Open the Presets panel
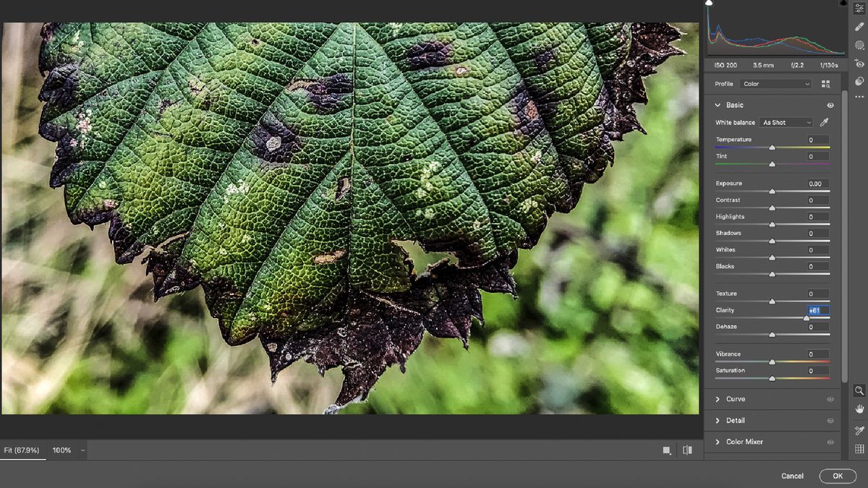The width and height of the screenshot is (868, 488). (858, 81)
